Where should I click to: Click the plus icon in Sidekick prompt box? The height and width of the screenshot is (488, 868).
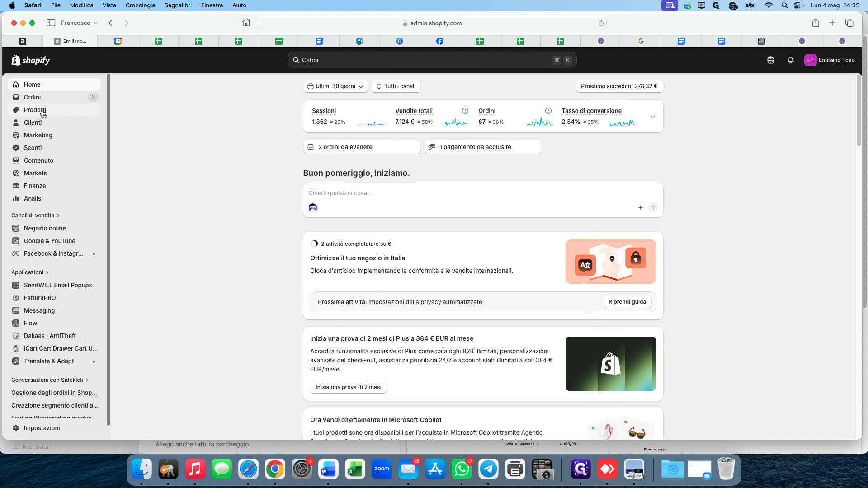point(641,207)
